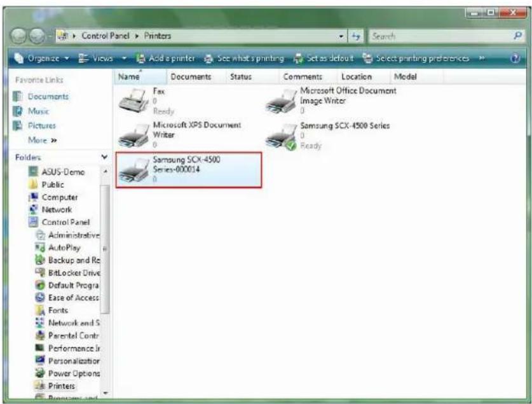Viewport: 532px width, 404px height.
Task: Open Default Programs tree item
Action: coord(67,285)
